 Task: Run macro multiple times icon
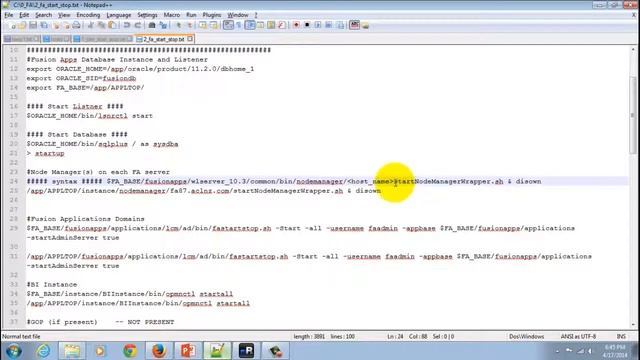329,25
